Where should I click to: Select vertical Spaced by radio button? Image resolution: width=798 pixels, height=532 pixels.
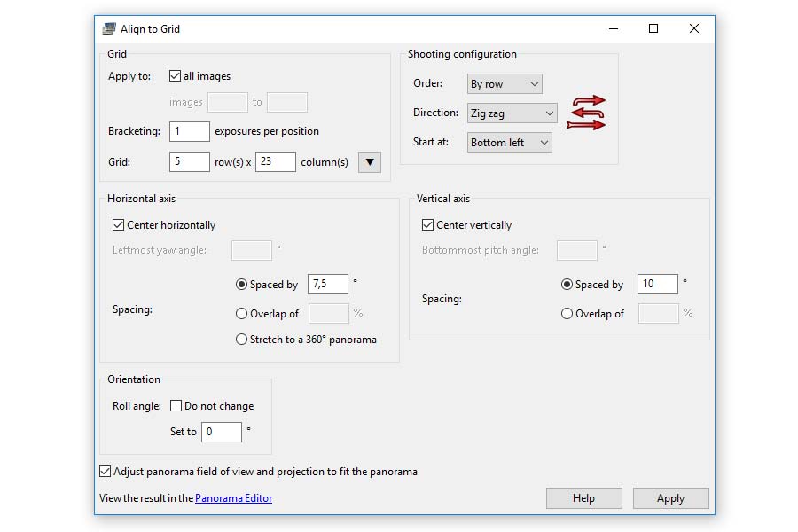pyautogui.click(x=567, y=284)
